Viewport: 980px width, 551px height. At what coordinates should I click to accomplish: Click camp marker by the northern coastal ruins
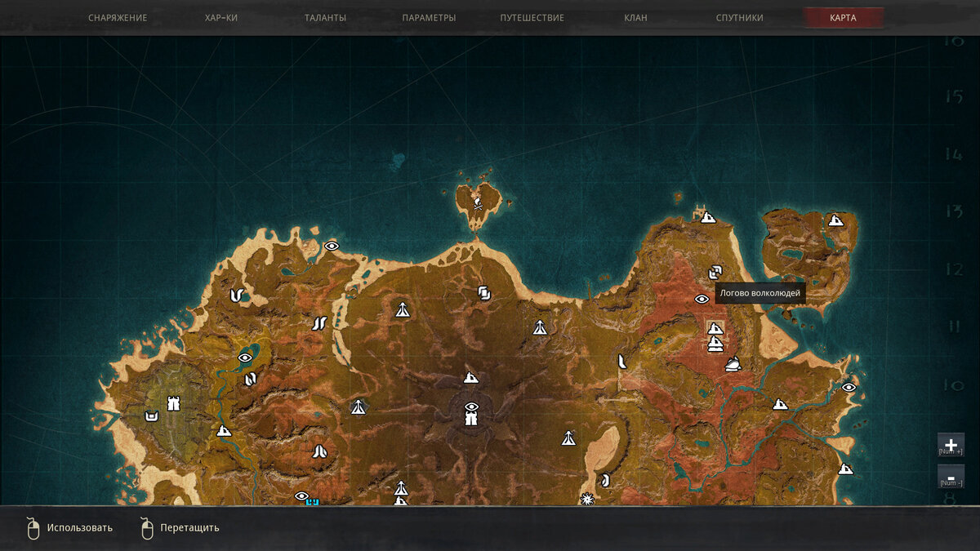708,217
